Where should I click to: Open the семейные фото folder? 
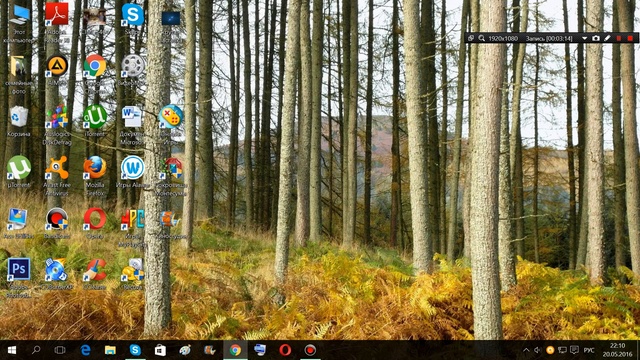click(x=18, y=74)
